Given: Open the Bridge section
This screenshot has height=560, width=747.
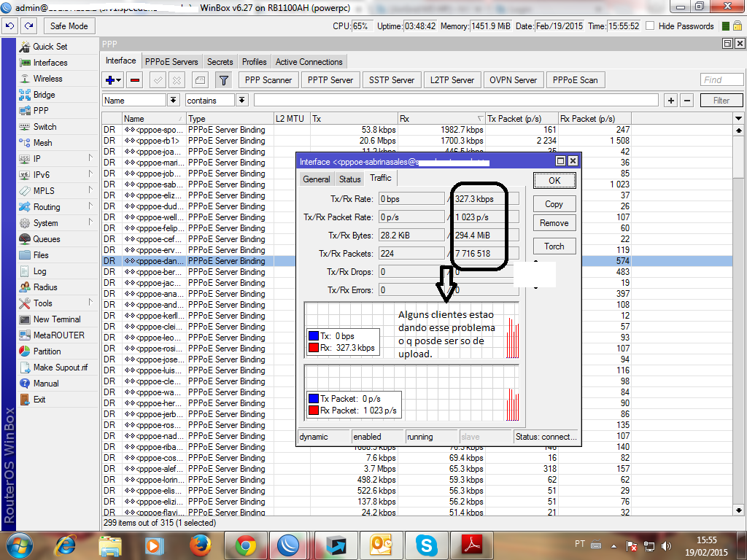Looking at the screenshot, I should 44,95.
